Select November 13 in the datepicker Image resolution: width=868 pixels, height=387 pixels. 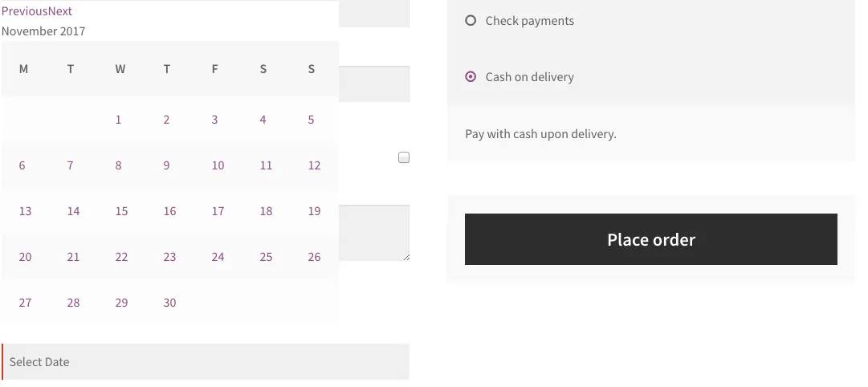click(26, 211)
